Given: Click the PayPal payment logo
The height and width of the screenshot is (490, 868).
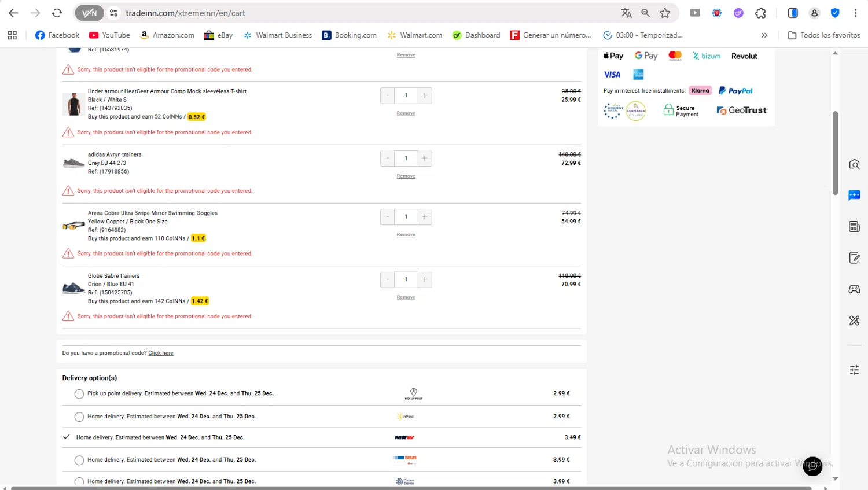Looking at the screenshot, I should tap(735, 91).
